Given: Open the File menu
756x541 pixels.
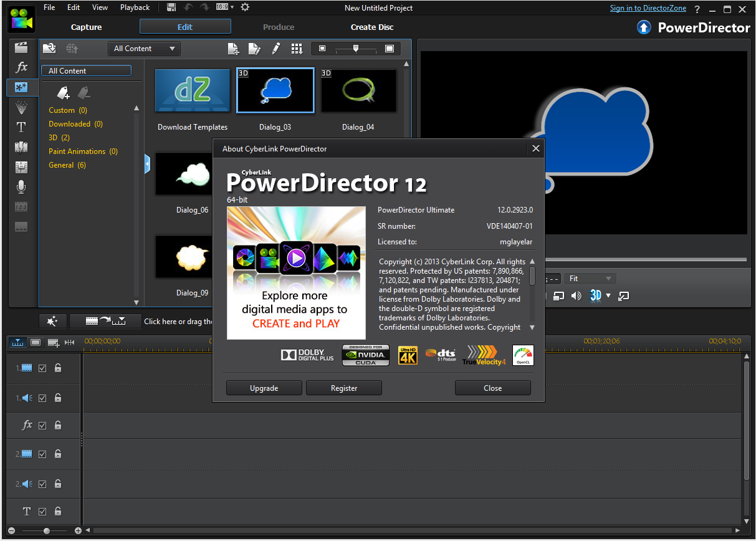Looking at the screenshot, I should tap(49, 7).
